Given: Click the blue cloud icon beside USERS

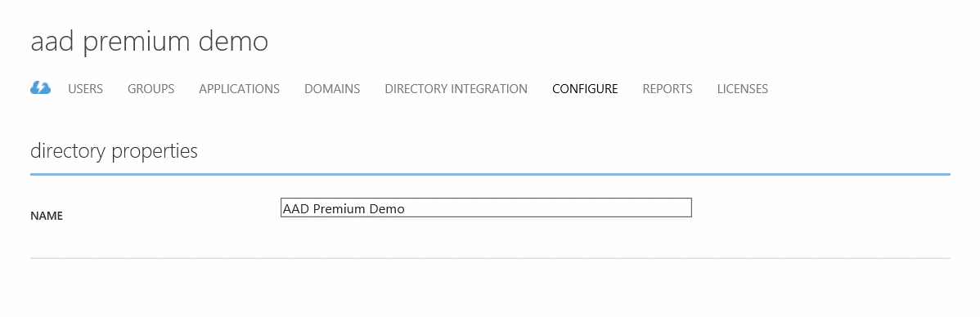Looking at the screenshot, I should 41,88.
